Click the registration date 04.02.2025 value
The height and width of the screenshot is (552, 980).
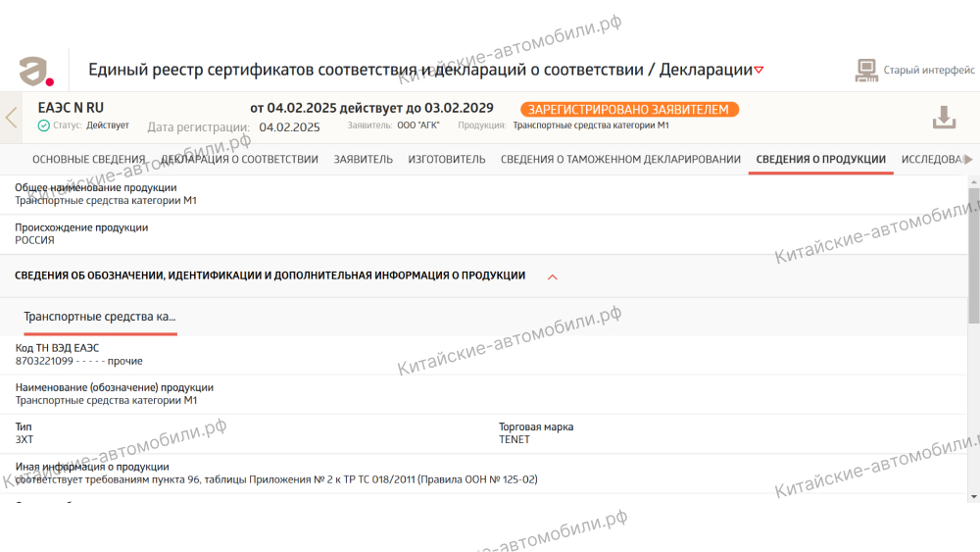coord(289,127)
